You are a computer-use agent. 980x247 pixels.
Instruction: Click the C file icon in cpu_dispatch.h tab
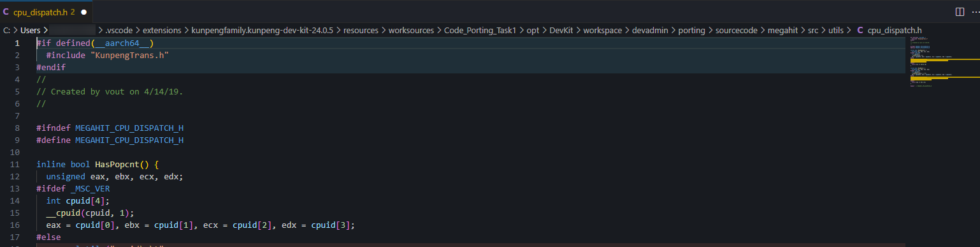(6, 11)
